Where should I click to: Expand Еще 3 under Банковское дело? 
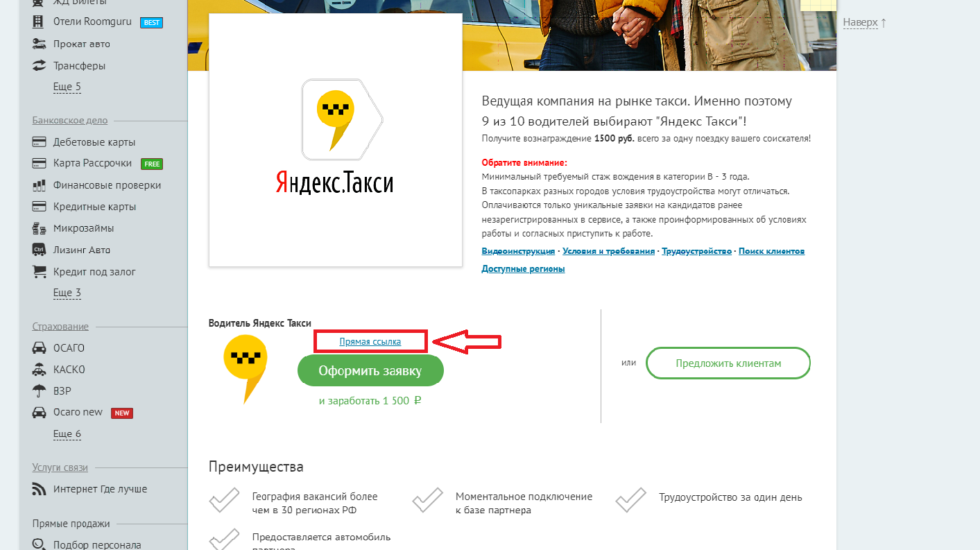point(67,293)
